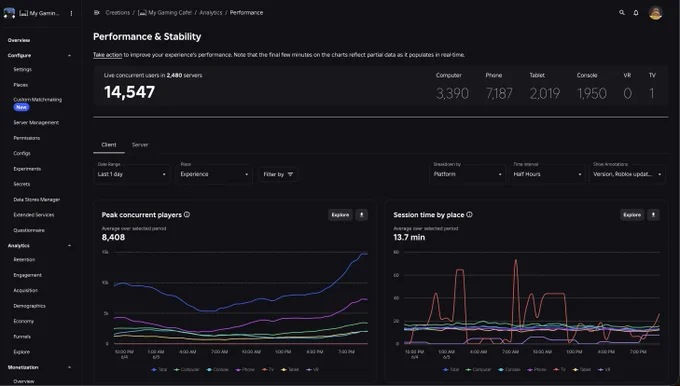Image resolution: width=680 pixels, height=386 pixels.
Task: Open Places in sidebar
Action: (21, 85)
